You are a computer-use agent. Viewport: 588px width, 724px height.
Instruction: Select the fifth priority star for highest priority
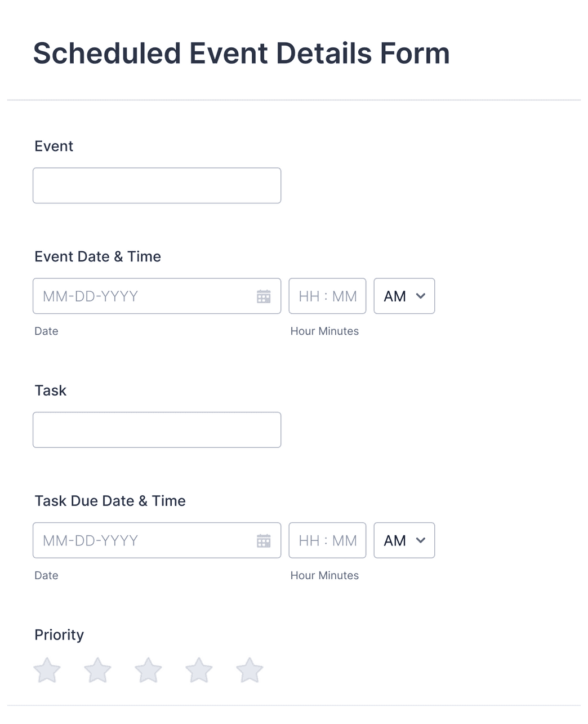click(250, 670)
